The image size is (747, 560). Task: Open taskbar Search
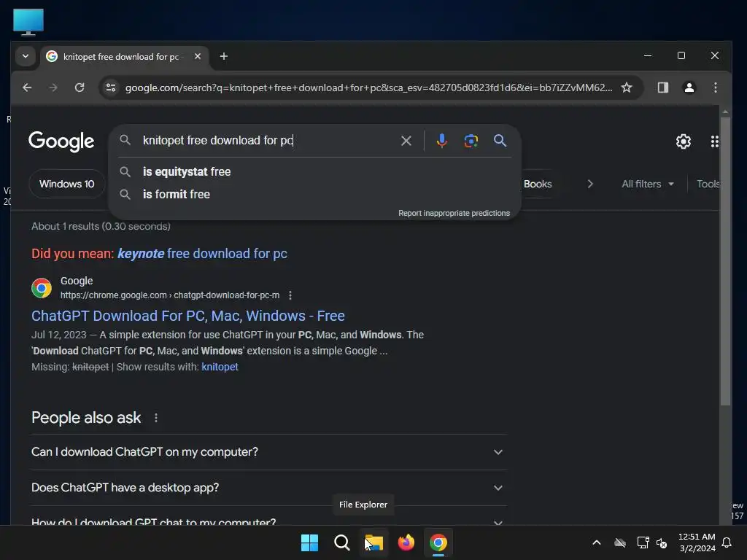[x=341, y=542]
